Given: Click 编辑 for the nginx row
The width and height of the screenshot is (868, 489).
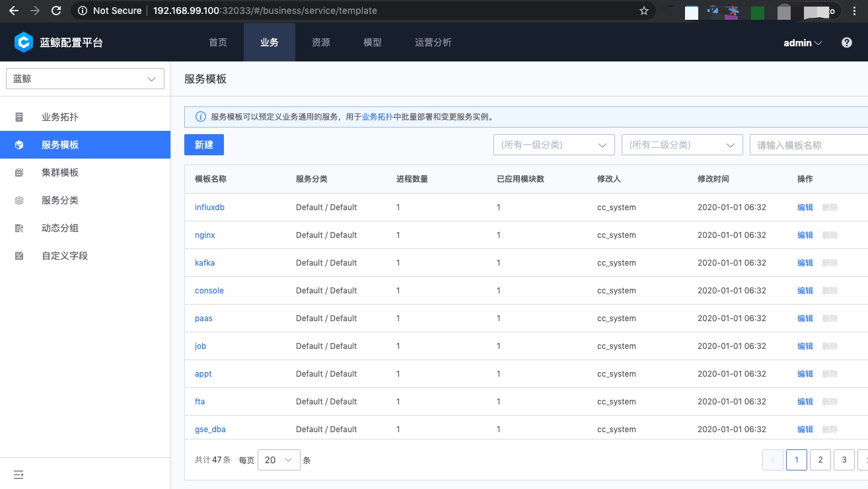Looking at the screenshot, I should pyautogui.click(x=805, y=235).
